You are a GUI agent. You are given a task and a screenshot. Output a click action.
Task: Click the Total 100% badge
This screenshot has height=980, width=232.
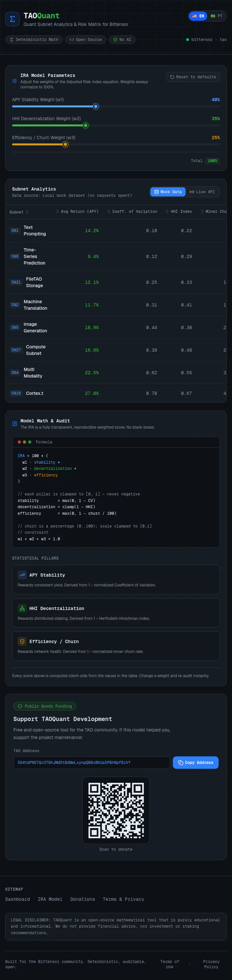[x=212, y=161]
